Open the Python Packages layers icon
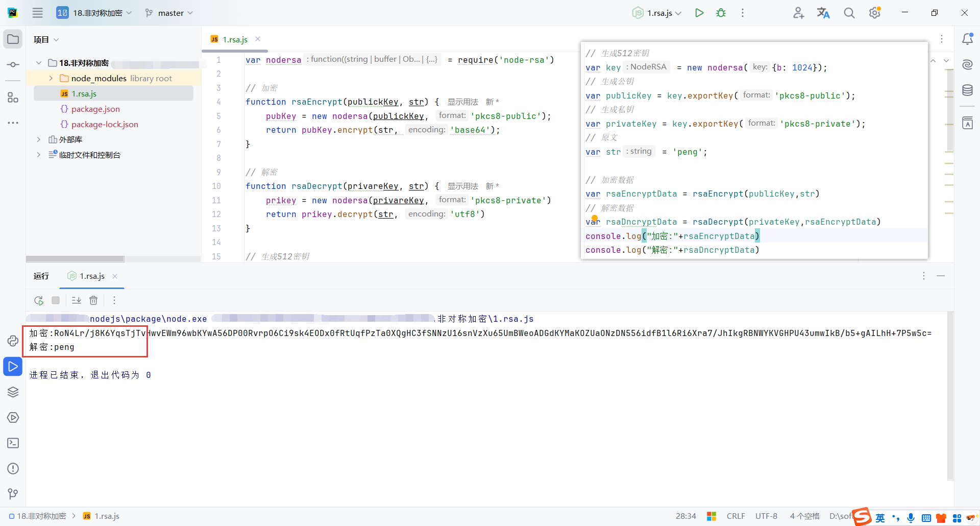This screenshot has width=980, height=526. tap(13, 392)
